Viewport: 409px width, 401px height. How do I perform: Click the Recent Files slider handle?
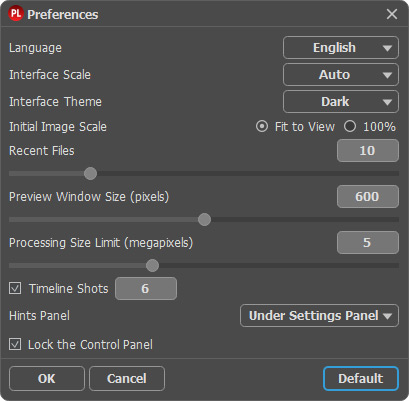pos(90,174)
